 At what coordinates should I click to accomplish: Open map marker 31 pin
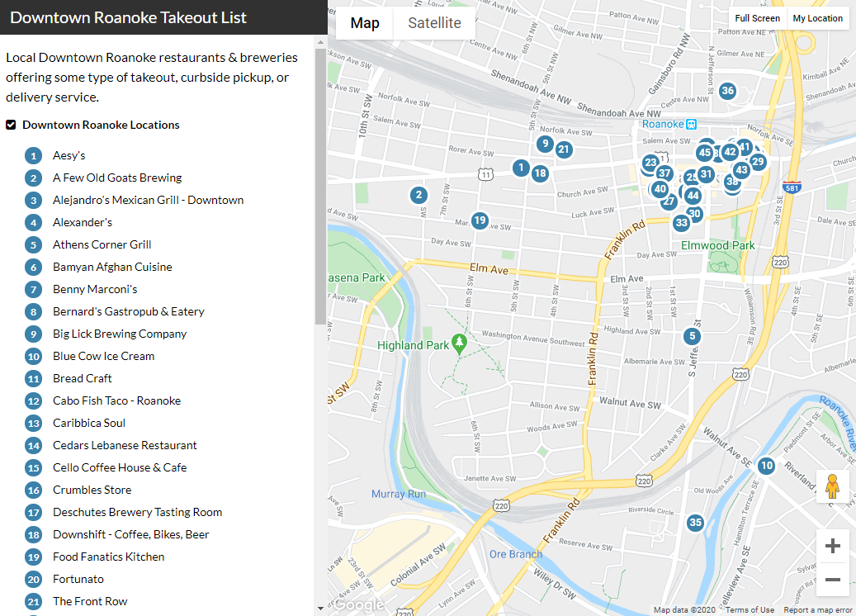[x=707, y=174]
